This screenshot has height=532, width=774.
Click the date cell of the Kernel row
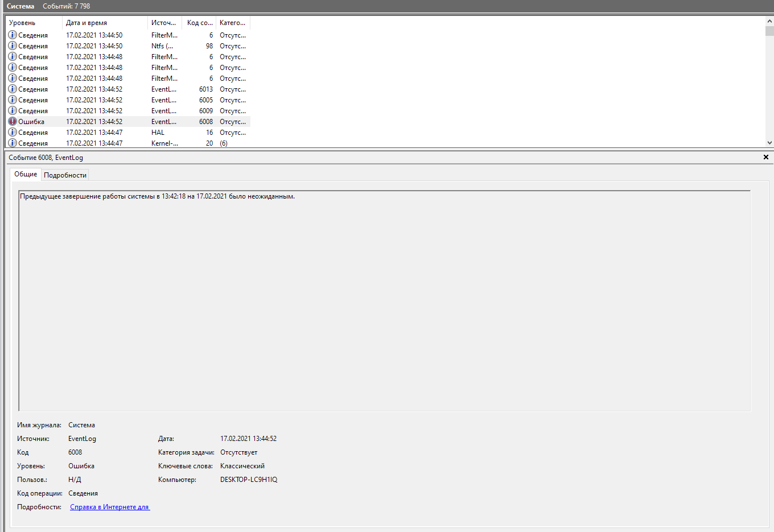pyautogui.click(x=94, y=143)
